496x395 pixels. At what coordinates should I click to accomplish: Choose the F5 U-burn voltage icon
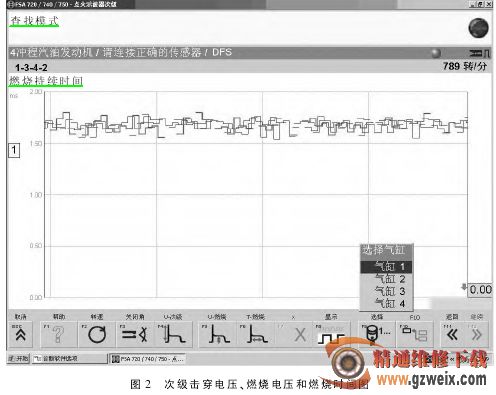pos(218,334)
